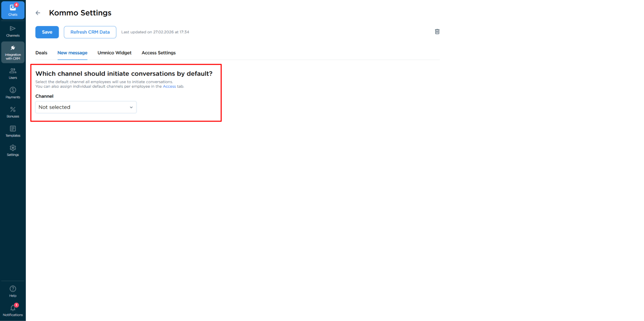
Task: Open Settings from the sidebar
Action: [x=13, y=150]
